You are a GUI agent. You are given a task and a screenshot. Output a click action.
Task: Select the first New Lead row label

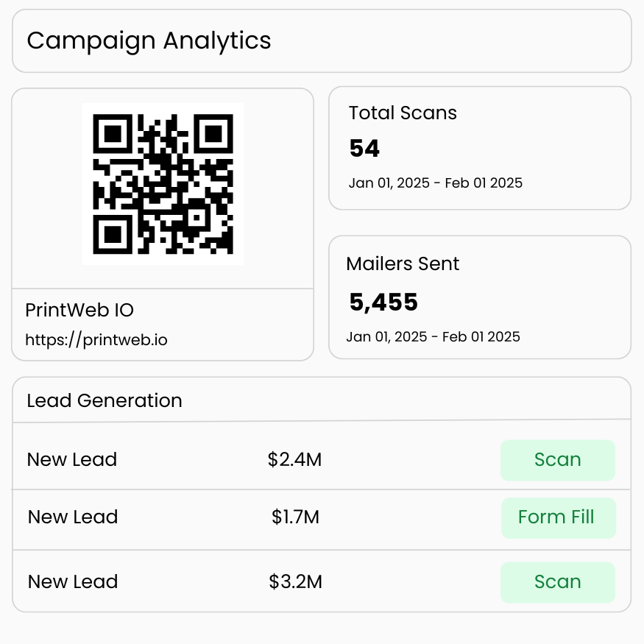pos(72,459)
